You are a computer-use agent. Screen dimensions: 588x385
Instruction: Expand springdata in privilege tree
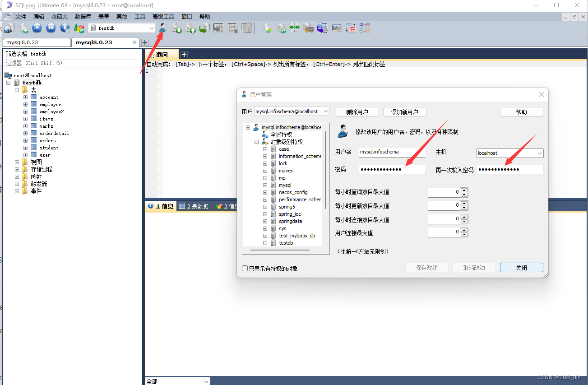click(265, 221)
